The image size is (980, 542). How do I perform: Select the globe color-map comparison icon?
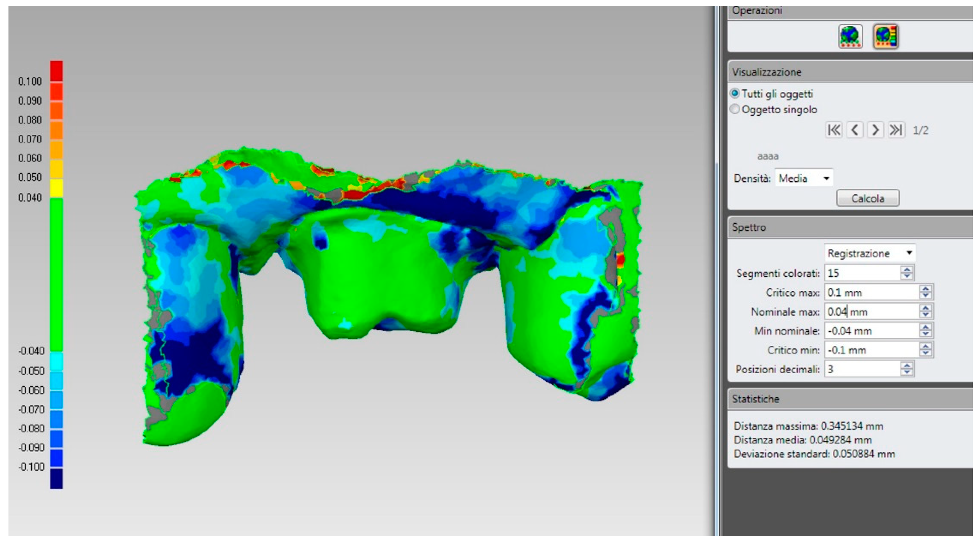tap(886, 36)
